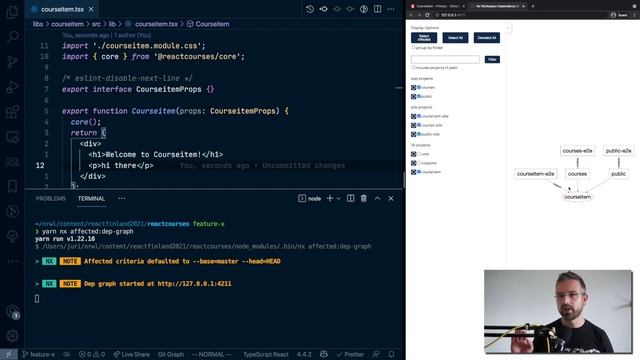
Task: Click the Select All button
Action: [455, 38]
